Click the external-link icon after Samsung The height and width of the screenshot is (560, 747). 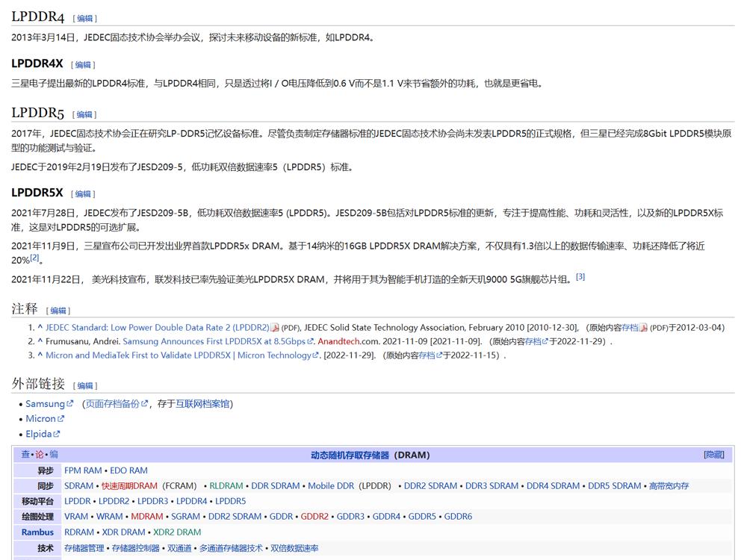click(69, 404)
